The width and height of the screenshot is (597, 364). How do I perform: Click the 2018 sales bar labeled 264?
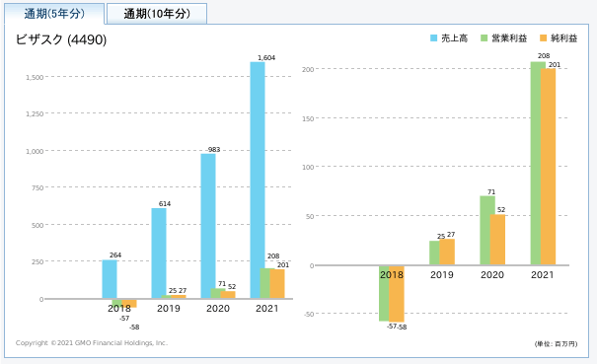pos(110,279)
